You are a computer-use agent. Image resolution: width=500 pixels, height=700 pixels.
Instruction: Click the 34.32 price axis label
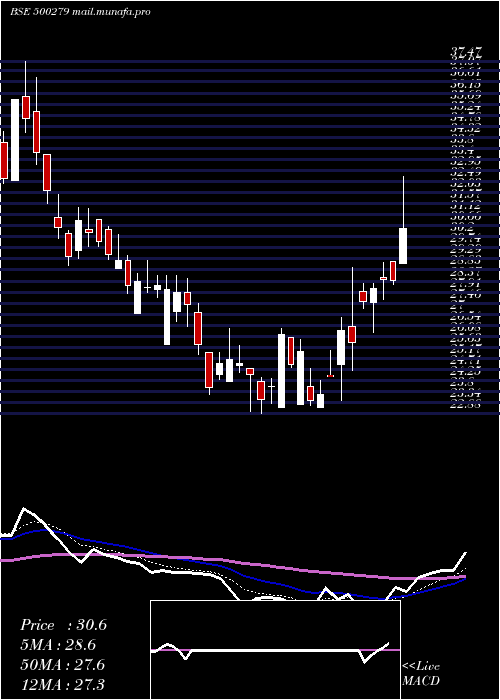[466, 129]
